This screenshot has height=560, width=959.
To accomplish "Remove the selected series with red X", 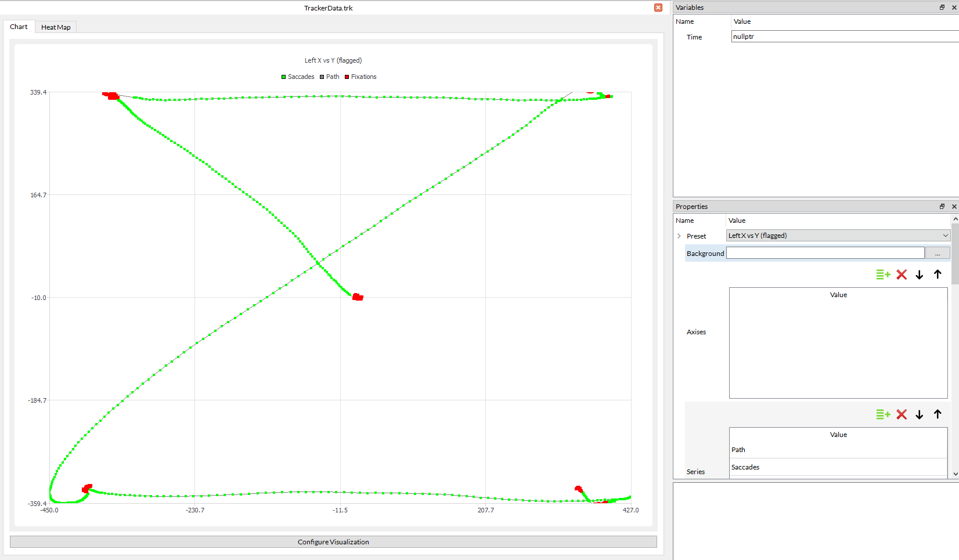I will pyautogui.click(x=902, y=414).
